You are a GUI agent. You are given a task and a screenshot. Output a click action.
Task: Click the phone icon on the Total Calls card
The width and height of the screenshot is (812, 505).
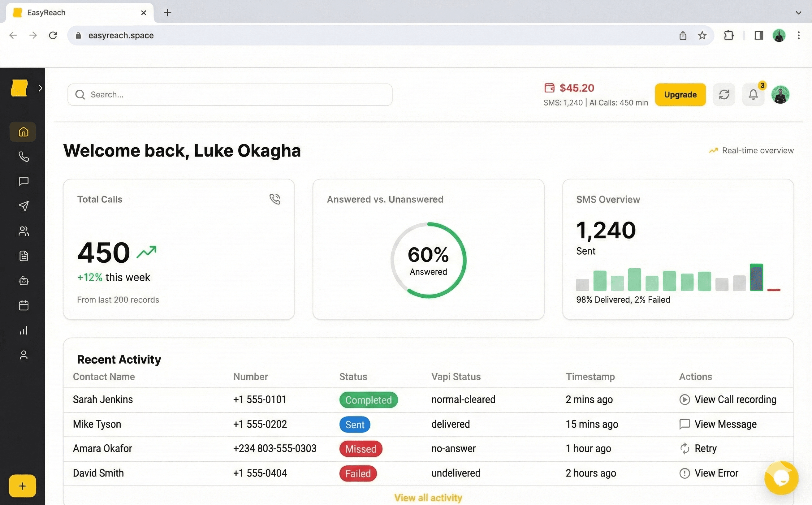point(274,199)
